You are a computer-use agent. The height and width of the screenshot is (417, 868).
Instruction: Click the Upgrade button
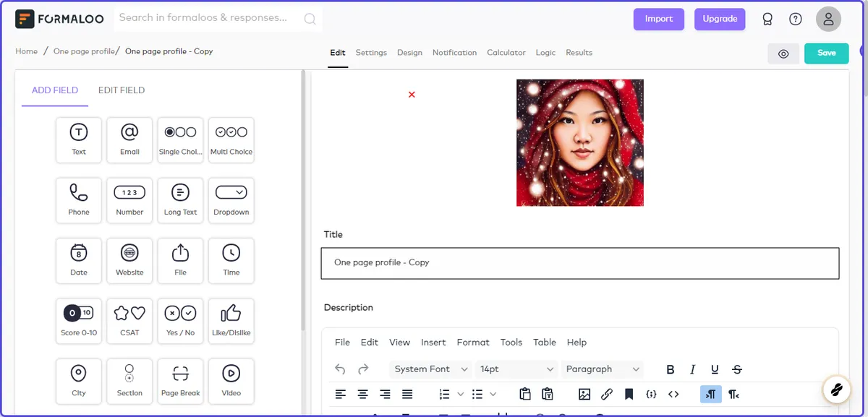(x=720, y=19)
